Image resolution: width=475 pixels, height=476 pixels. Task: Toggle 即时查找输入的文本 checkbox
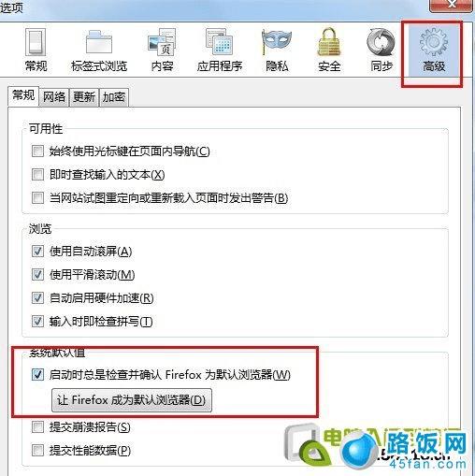click(37, 175)
